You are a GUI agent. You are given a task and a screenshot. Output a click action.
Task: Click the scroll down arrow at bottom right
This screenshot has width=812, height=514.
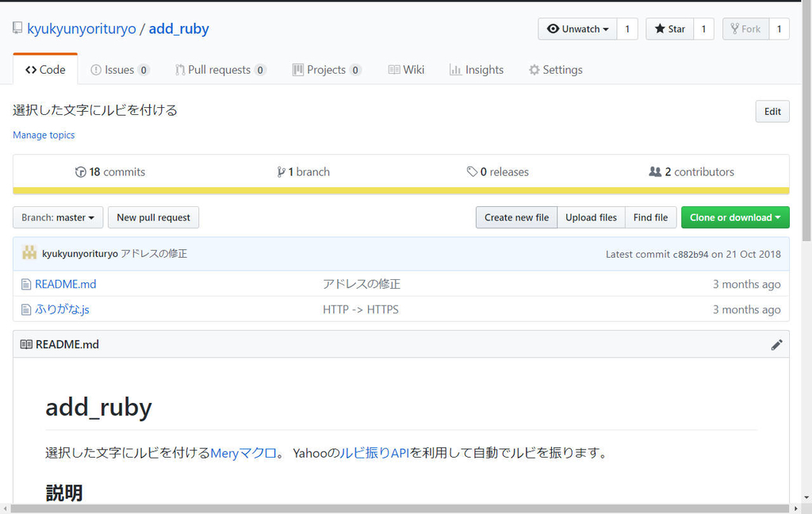coord(806,497)
